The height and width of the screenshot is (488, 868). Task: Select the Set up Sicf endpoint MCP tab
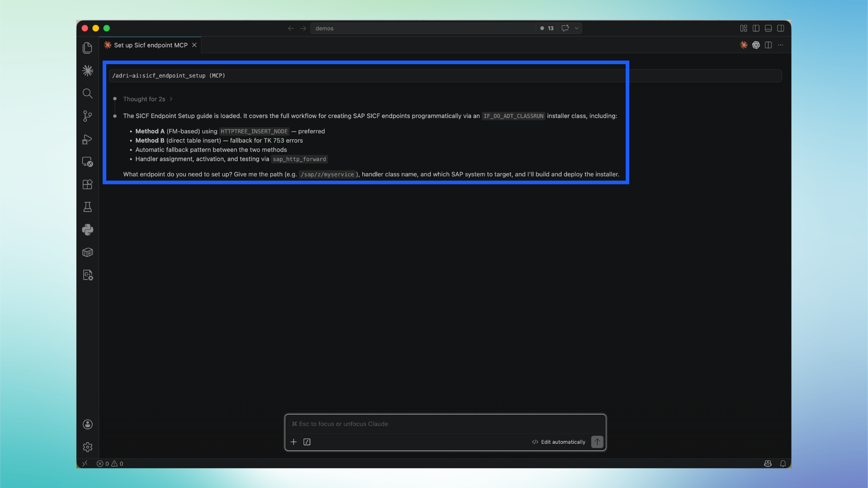tap(149, 45)
